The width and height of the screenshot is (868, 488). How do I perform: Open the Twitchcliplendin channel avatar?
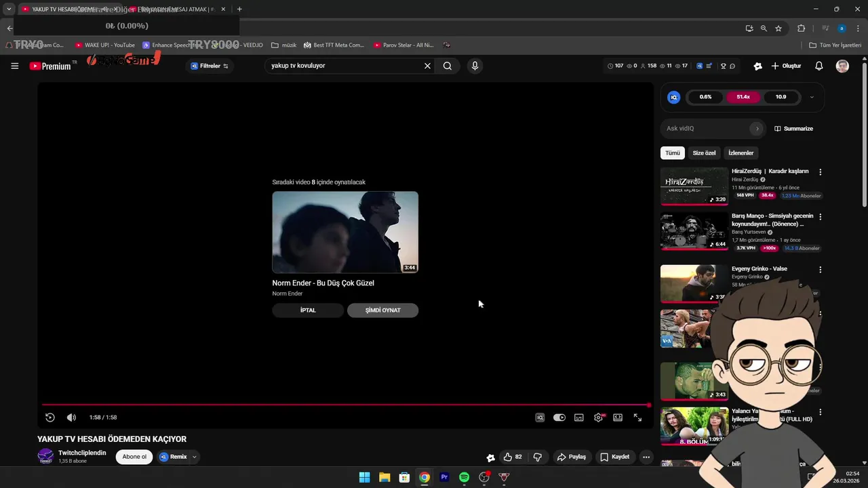click(x=45, y=456)
